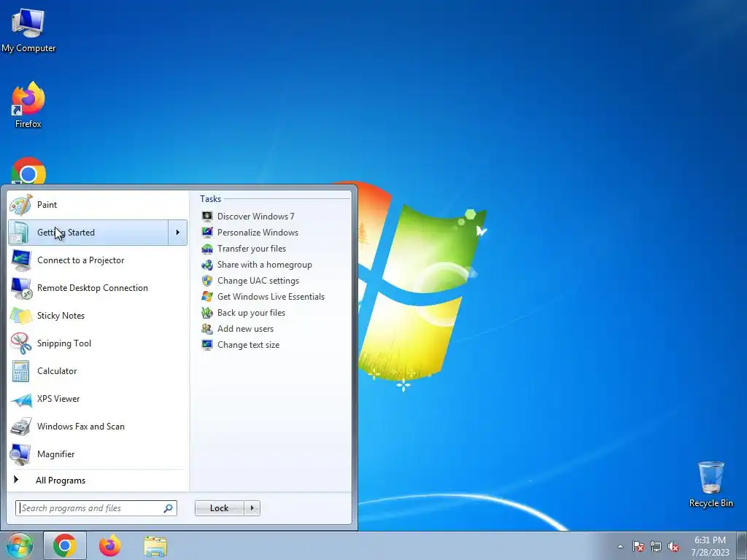This screenshot has width=747, height=560.
Task: Click the search magnifier in the search box
Action: 169,508
